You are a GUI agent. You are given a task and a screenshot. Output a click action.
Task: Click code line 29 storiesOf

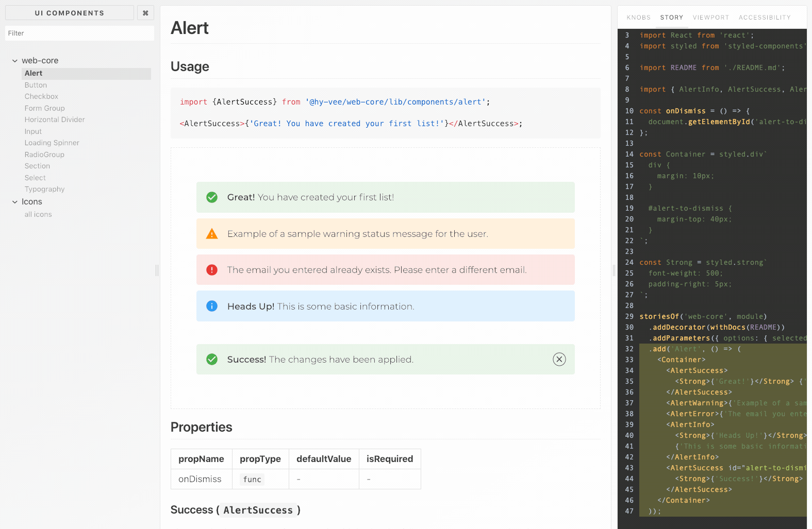[703, 316]
